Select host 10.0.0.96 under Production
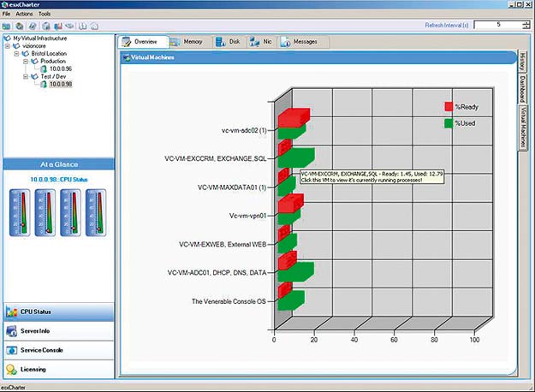This screenshot has width=535, height=392. [60, 68]
